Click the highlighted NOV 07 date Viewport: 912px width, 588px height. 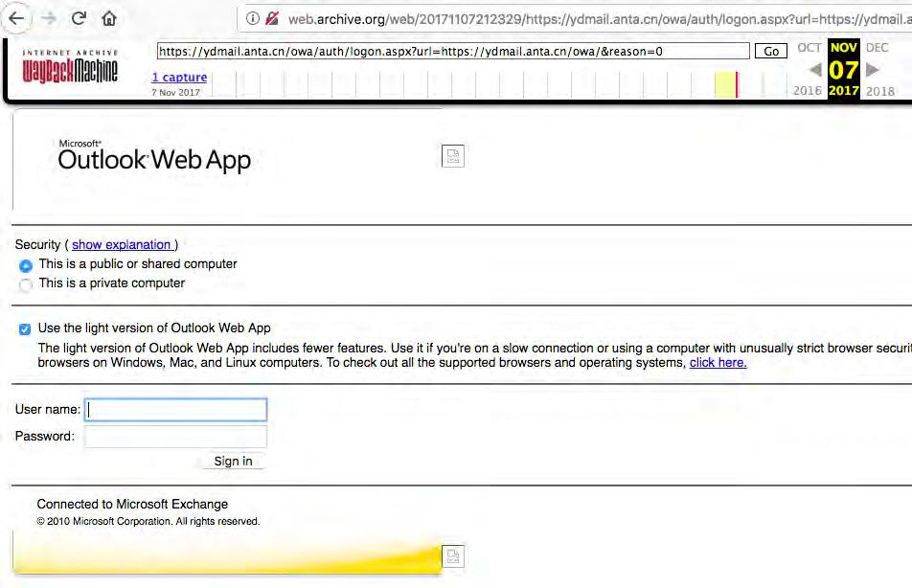843,70
